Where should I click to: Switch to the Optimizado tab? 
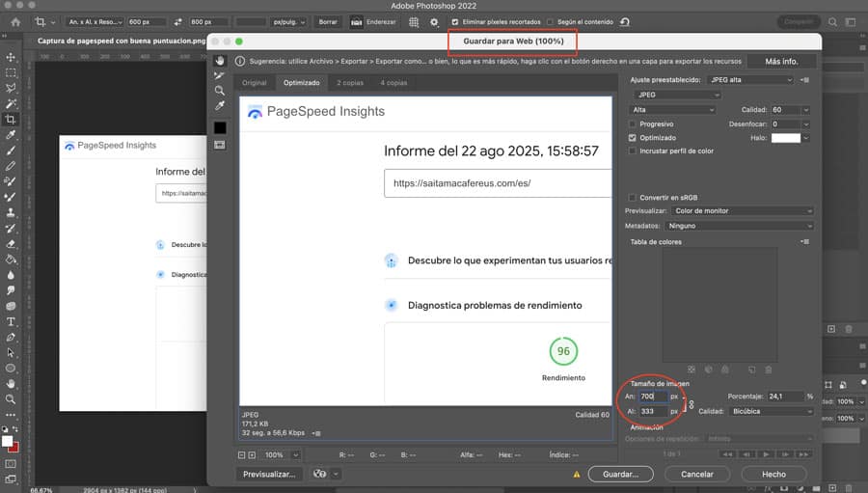coord(302,83)
